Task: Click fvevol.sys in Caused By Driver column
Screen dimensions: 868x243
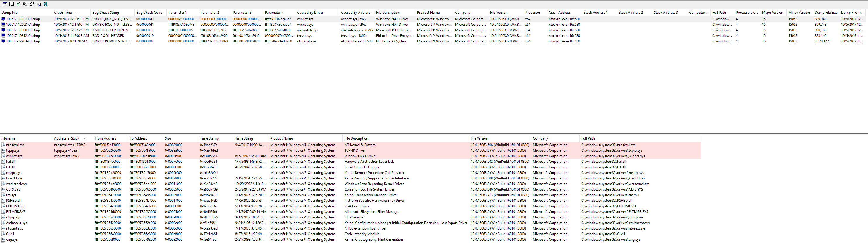Action: 305,36
